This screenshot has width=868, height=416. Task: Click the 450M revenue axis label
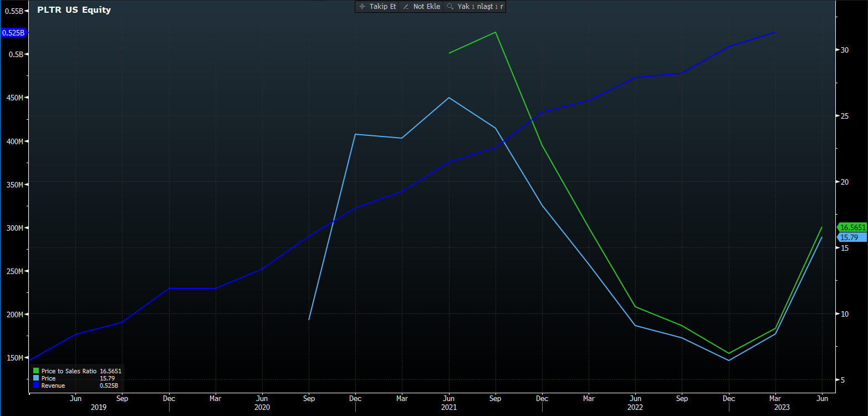coord(14,98)
